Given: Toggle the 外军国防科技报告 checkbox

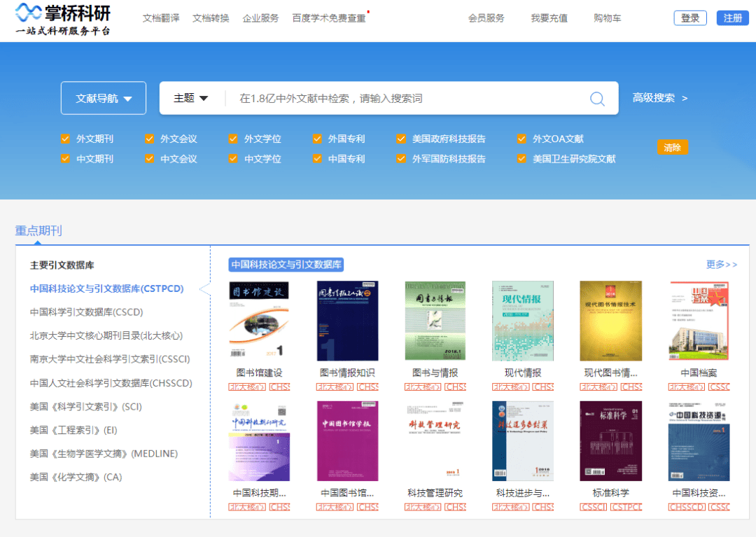Looking at the screenshot, I should coord(401,159).
